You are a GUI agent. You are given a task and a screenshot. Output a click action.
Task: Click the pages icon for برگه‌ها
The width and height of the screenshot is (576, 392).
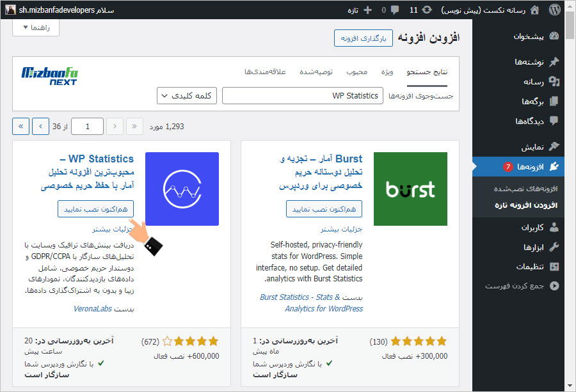[x=554, y=101]
